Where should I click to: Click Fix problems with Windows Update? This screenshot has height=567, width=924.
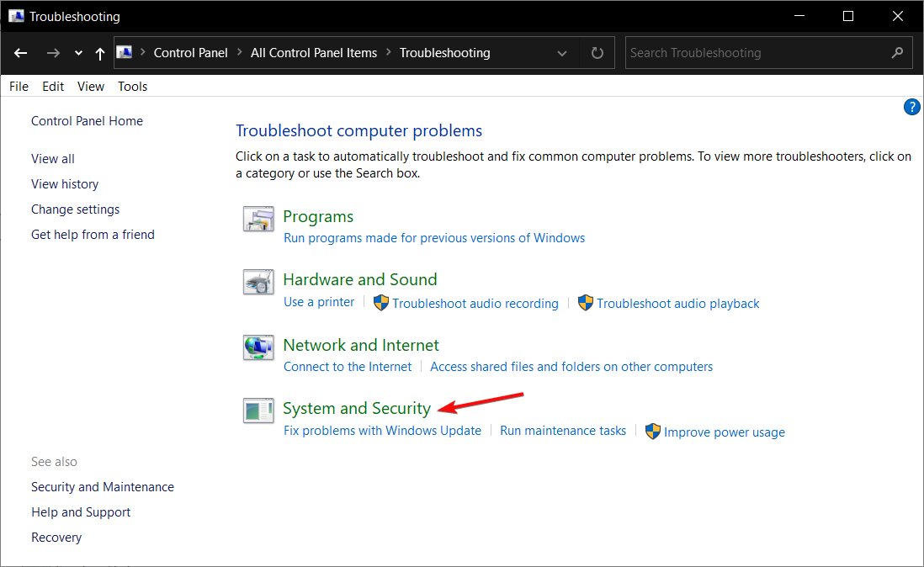pos(382,431)
